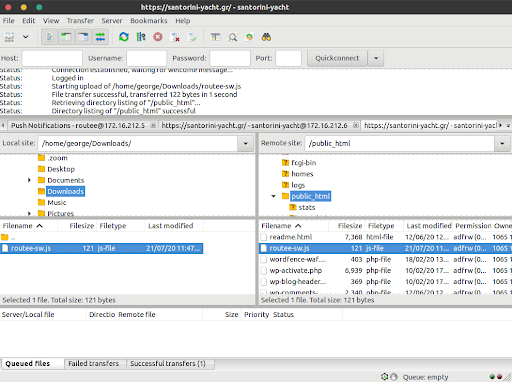512x382 pixels.
Task: Open the Bookmarks menu
Action: 149,21
